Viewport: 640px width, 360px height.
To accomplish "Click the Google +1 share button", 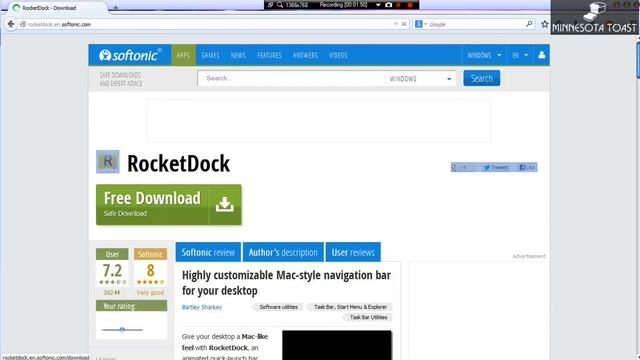I will [461, 167].
